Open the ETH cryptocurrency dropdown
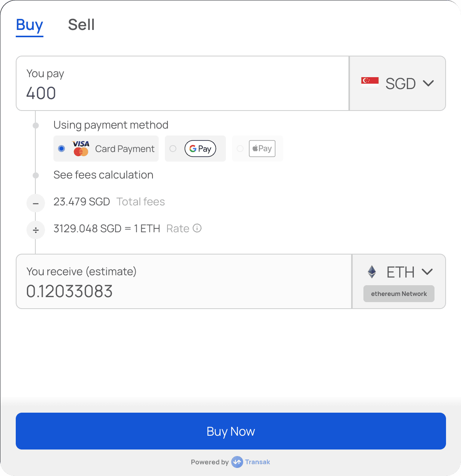 click(x=400, y=272)
